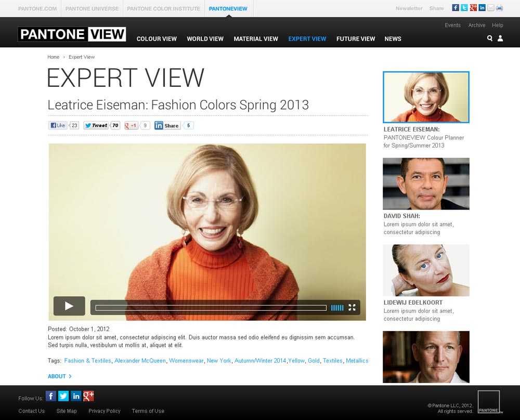Open MATERIAL VIEW menu item

(x=256, y=39)
